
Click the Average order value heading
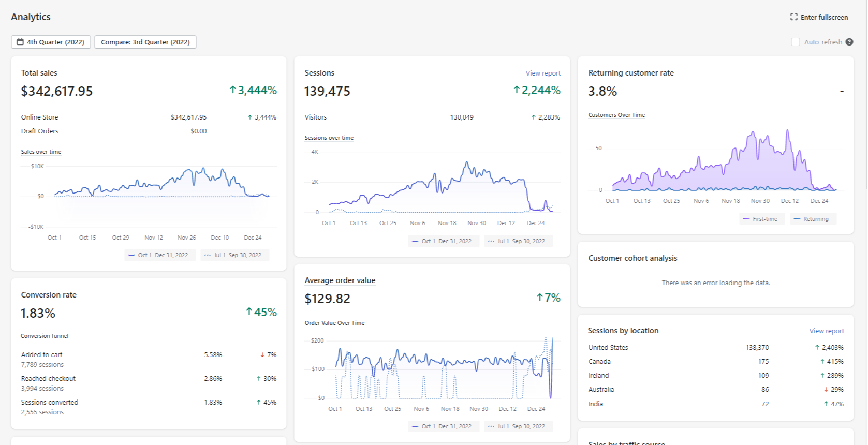point(340,280)
